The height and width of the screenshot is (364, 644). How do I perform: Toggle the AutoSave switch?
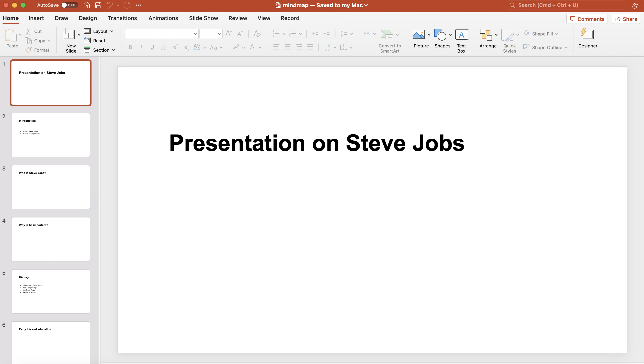pos(69,5)
